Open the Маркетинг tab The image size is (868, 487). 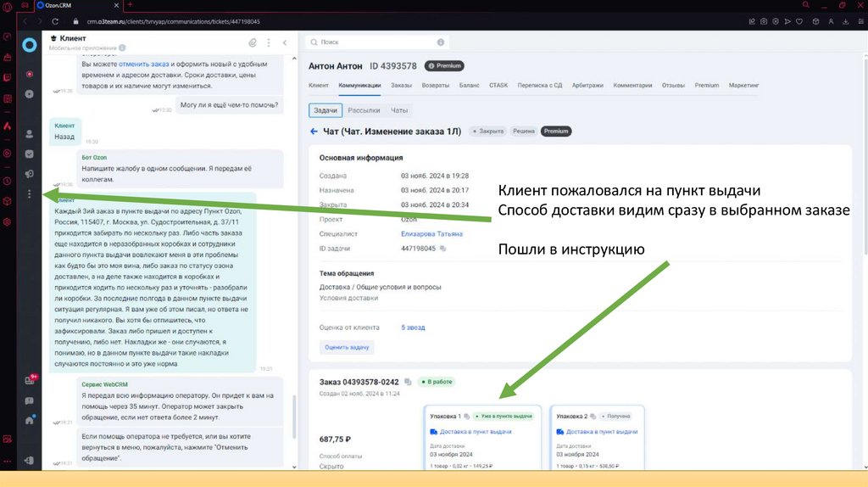click(744, 86)
